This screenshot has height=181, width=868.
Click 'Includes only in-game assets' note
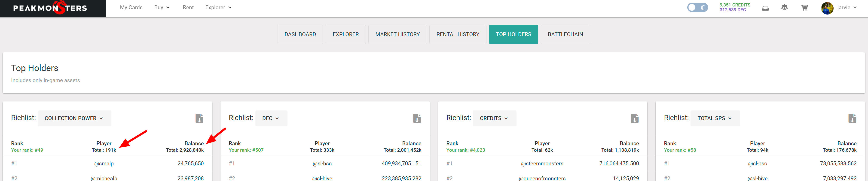pos(45,80)
